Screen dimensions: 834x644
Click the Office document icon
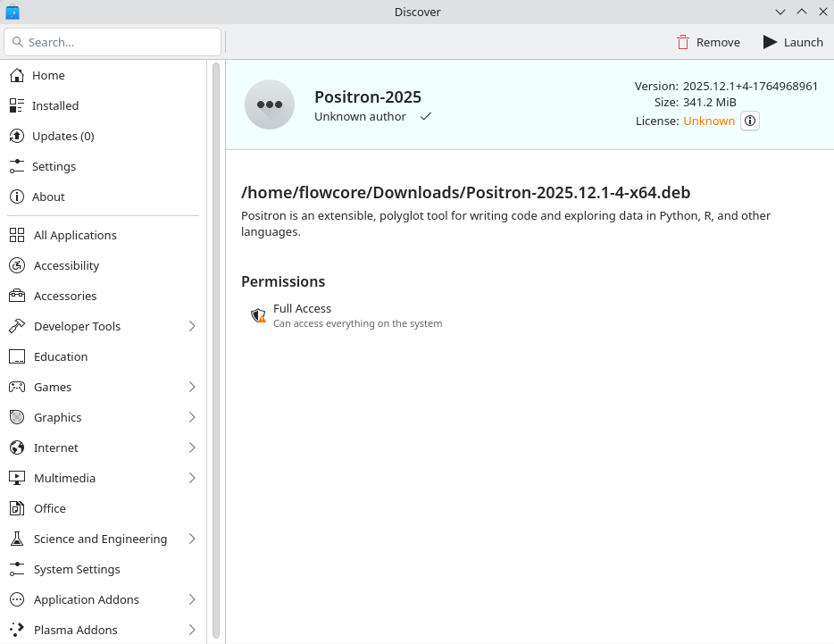(17, 508)
